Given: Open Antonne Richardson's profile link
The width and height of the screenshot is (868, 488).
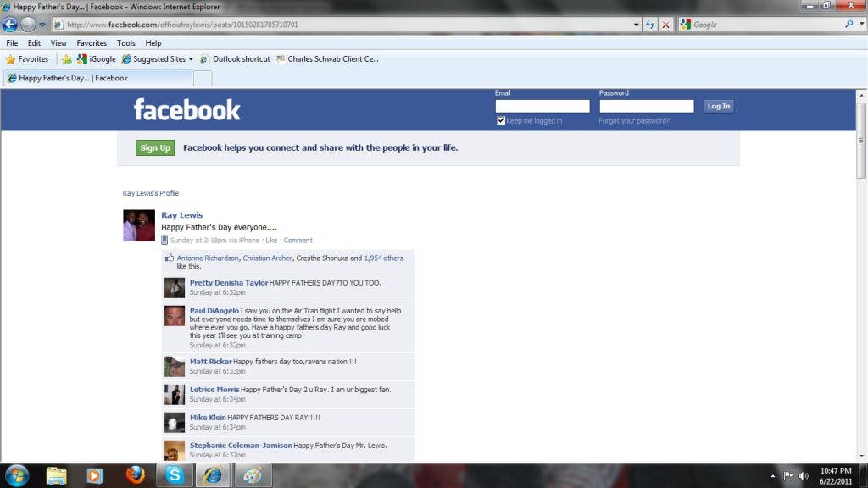Looking at the screenshot, I should click(x=208, y=258).
